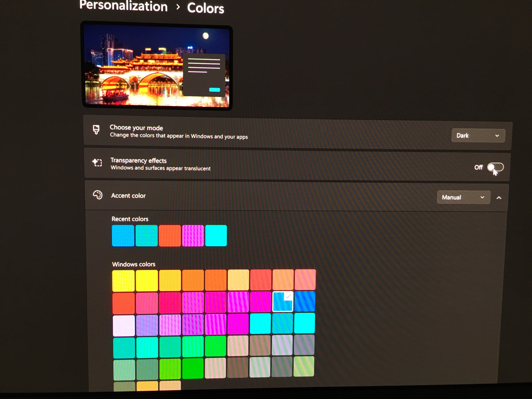Click the Colors breadcrumb title

tap(205, 8)
